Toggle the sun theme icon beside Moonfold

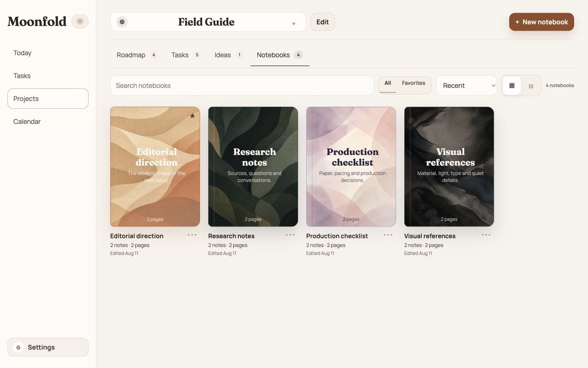tap(80, 21)
